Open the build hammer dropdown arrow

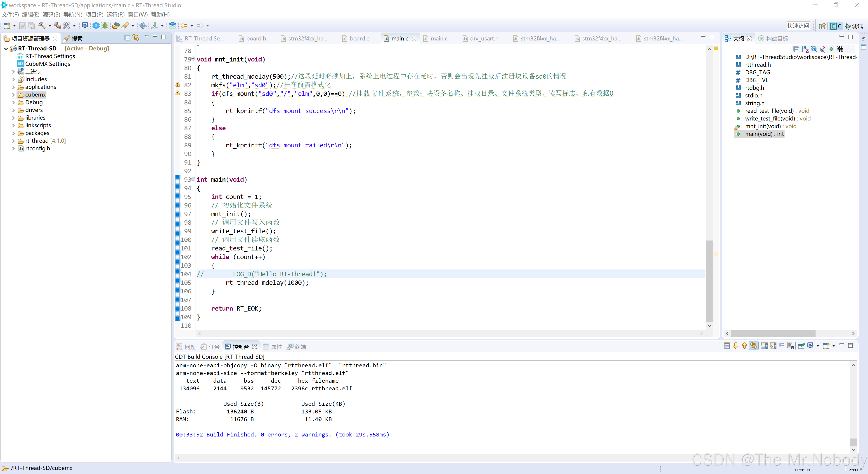tap(50, 26)
